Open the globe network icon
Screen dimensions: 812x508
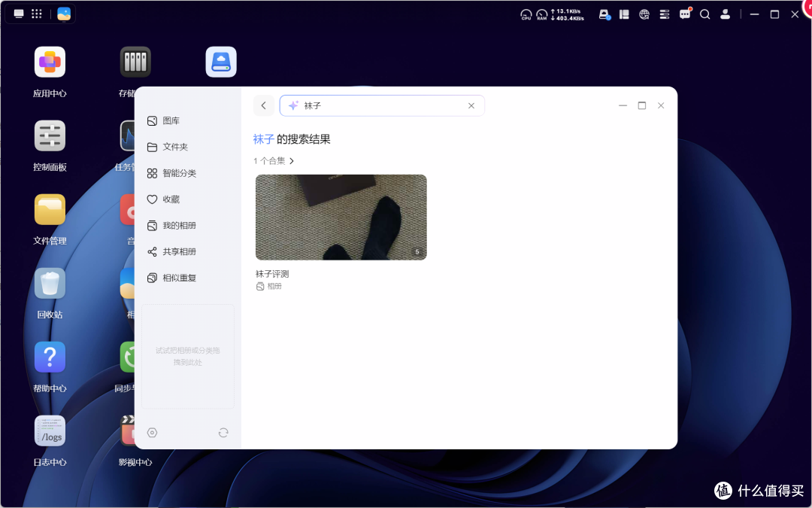click(x=644, y=14)
